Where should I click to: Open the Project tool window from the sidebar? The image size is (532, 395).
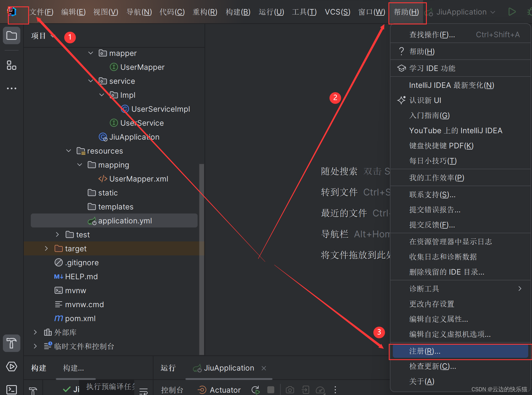coord(12,35)
